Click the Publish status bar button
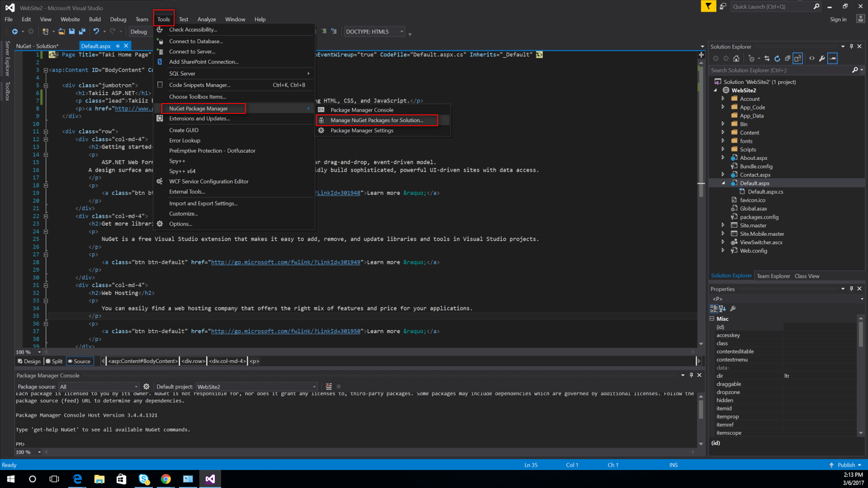This screenshot has height=488, width=868. click(x=845, y=465)
